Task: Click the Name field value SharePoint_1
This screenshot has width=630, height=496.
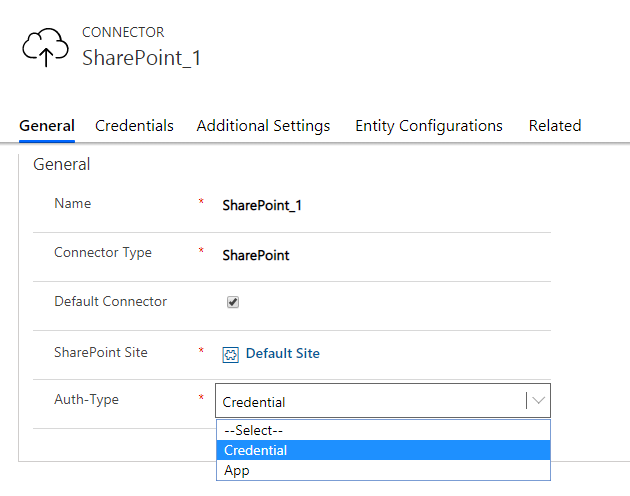Action: [x=262, y=205]
